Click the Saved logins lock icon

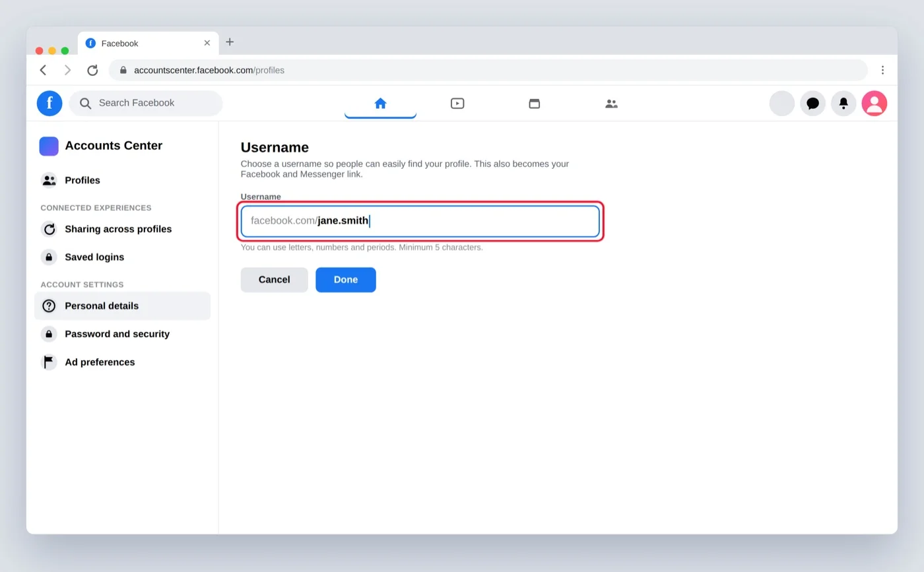[x=49, y=257]
